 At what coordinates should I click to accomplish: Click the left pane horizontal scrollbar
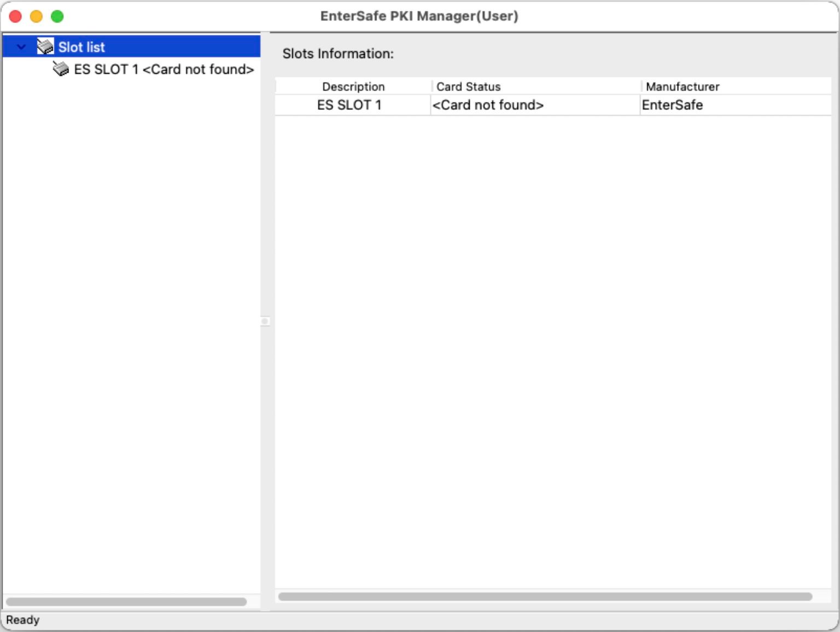coord(126,601)
